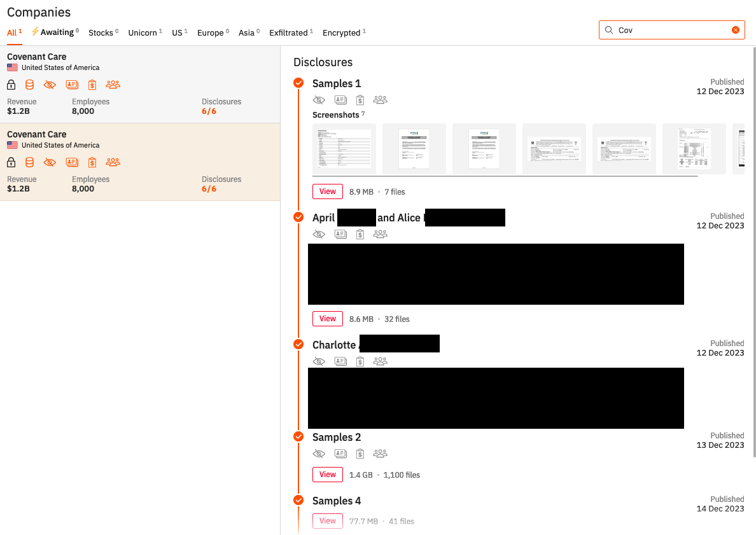The width and height of the screenshot is (756, 535).
Task: Click crossed-eye icon under Charlotte disclosure
Action: pos(319,361)
